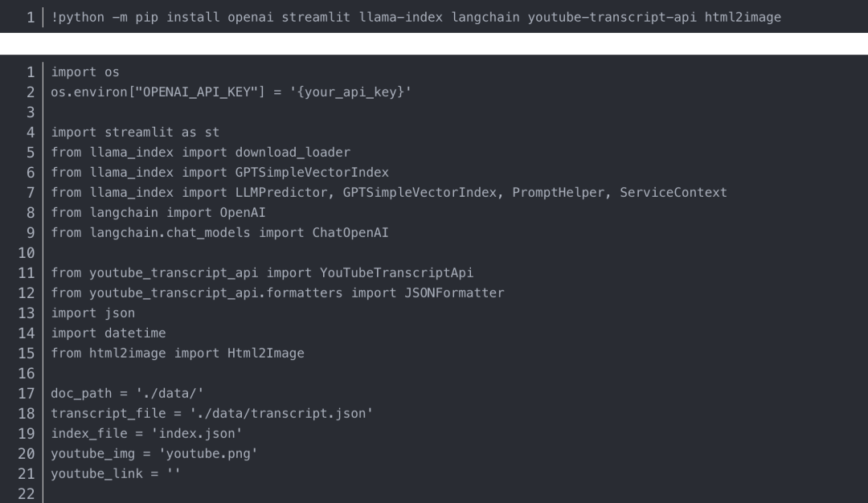Click the Html2Image import name
This screenshot has height=503, width=868.
pos(266,353)
